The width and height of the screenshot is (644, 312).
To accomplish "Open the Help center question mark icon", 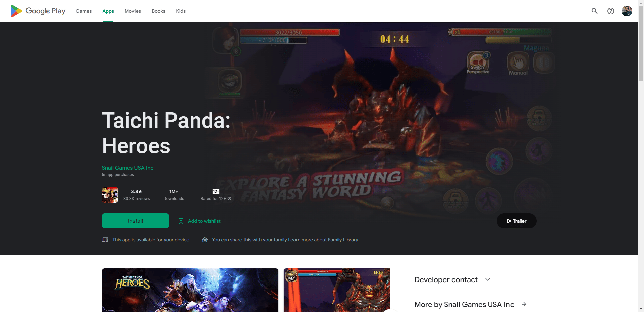I will coord(611,11).
